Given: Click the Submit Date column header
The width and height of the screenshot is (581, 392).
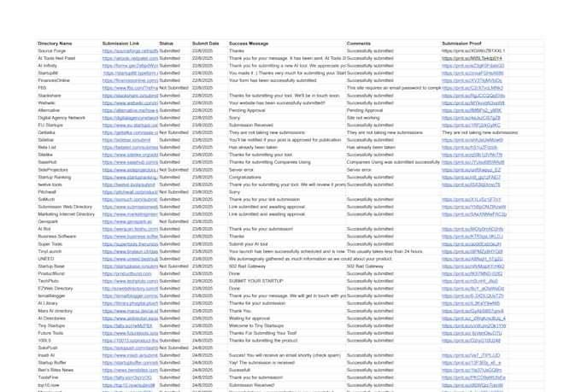Looking at the screenshot, I should (205, 44).
